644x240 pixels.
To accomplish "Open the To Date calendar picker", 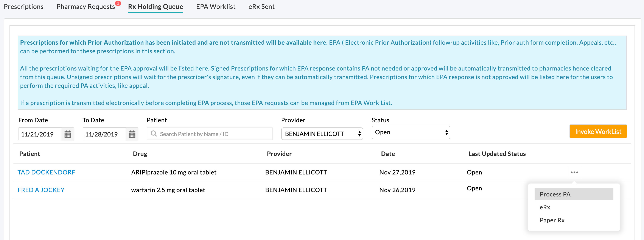I will 132,134.
